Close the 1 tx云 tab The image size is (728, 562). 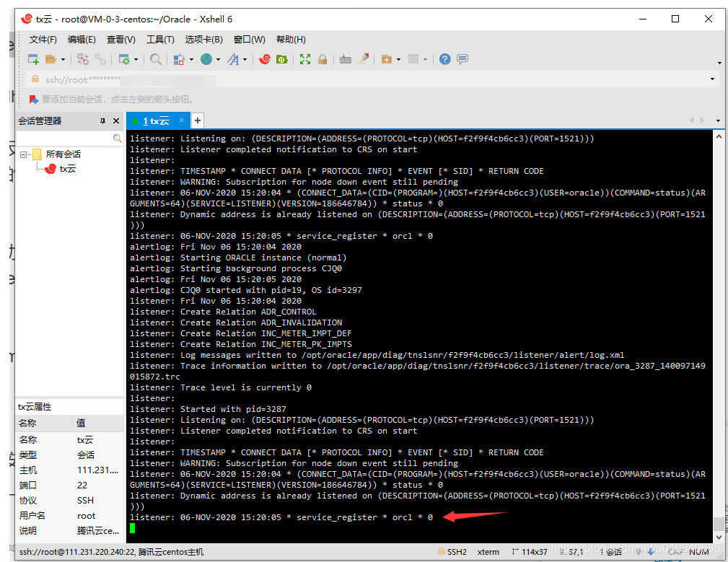pyautogui.click(x=182, y=120)
